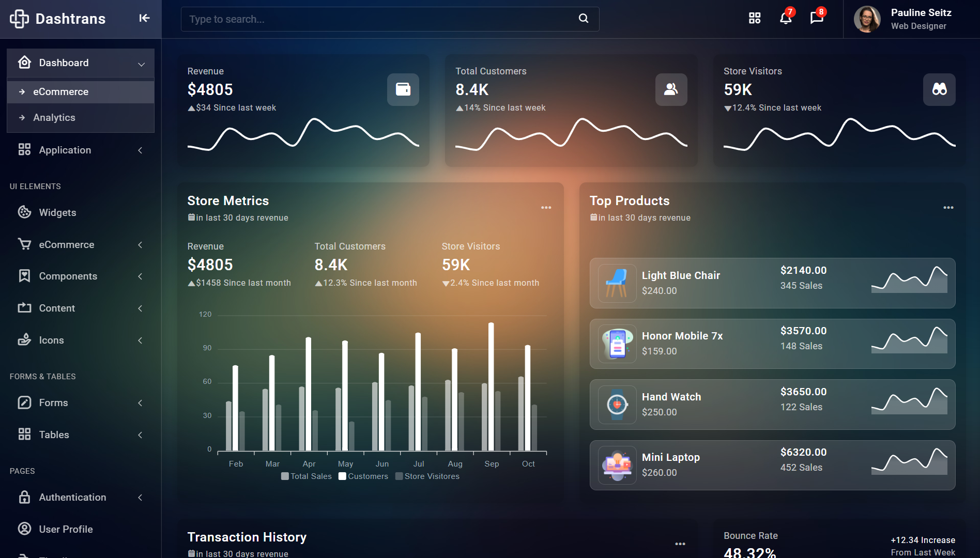
Task: Click the Revenue wallet icon
Action: [x=403, y=89]
